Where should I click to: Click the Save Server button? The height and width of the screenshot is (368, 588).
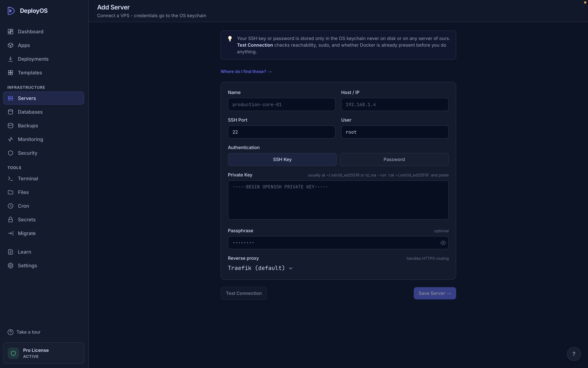[x=435, y=293]
